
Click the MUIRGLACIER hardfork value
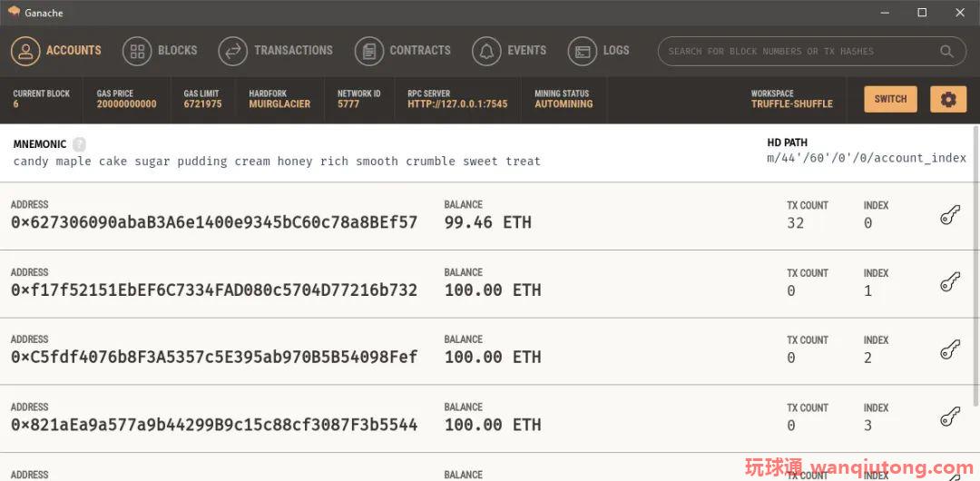tap(279, 104)
